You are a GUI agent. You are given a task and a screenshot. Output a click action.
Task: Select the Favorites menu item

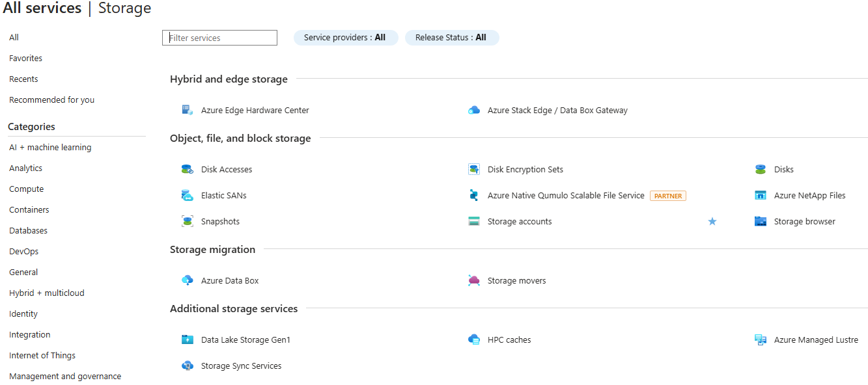pos(25,59)
